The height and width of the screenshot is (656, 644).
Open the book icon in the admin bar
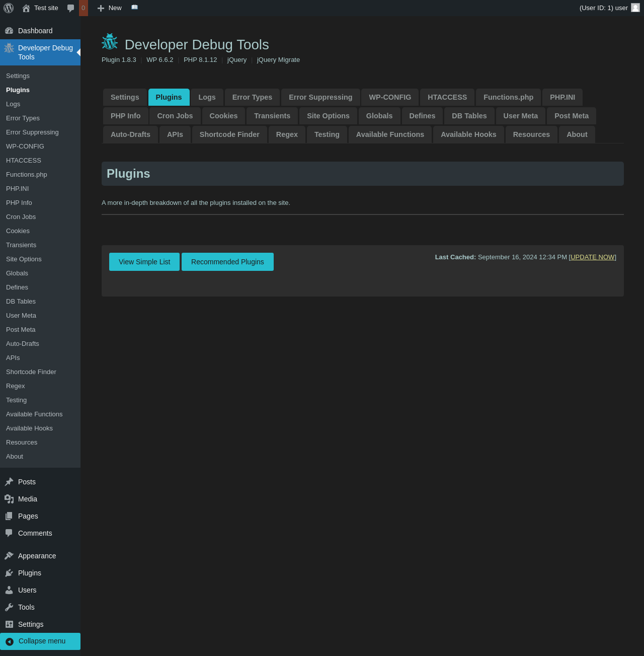pyautogui.click(x=134, y=7)
